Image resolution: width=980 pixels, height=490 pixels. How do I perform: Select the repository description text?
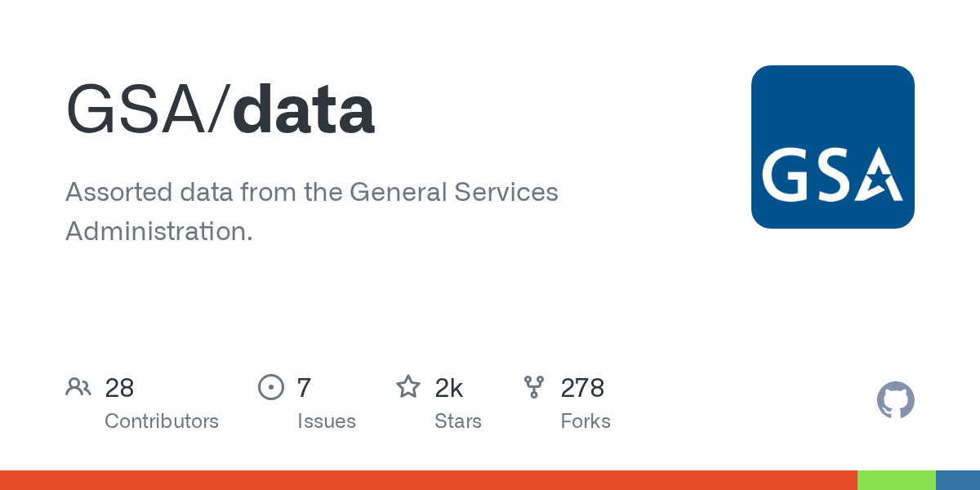tap(311, 212)
